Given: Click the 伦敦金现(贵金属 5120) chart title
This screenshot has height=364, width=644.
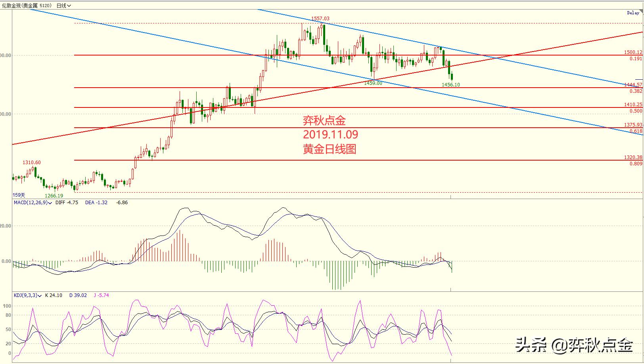Looking at the screenshot, I should [27, 6].
